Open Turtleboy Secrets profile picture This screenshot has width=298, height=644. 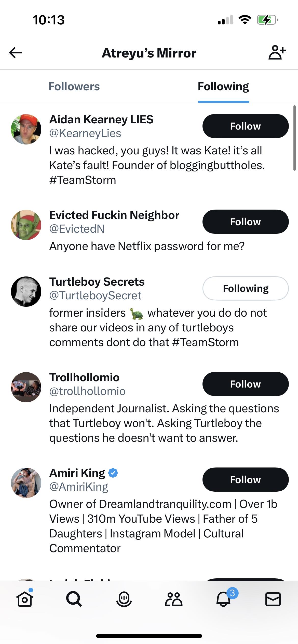tap(26, 291)
